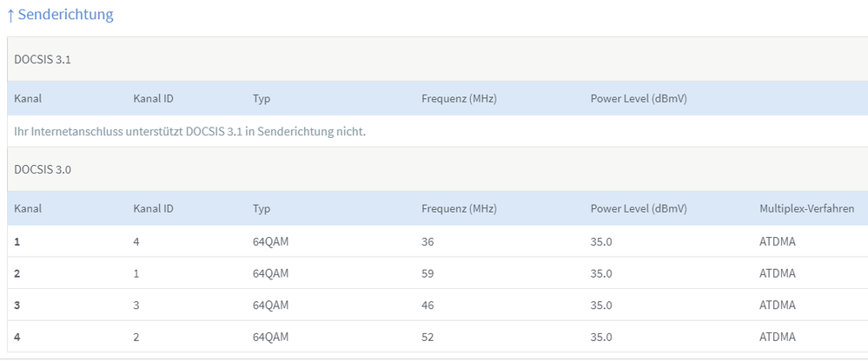Screen dimensions: 868x361
Task: Click Frequenz (MHz) header in DOCSIS 3.0 table
Action: tap(459, 209)
